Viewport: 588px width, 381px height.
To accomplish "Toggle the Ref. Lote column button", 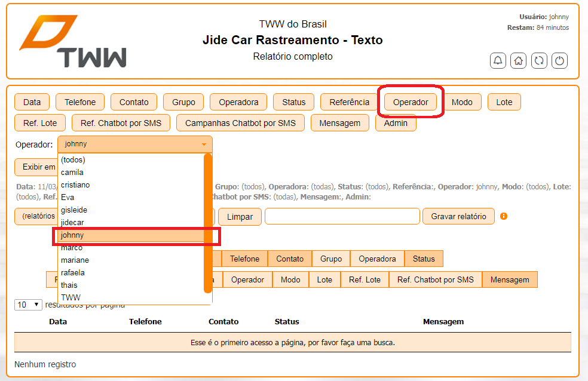I will pyautogui.click(x=365, y=280).
